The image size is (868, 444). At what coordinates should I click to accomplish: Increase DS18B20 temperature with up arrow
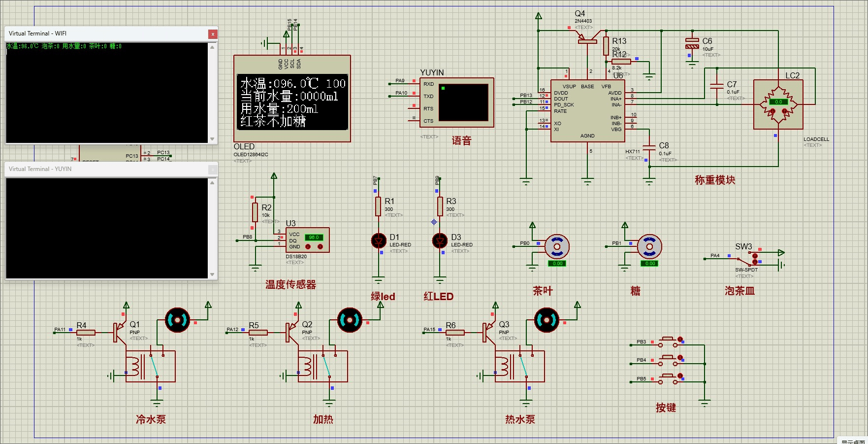[x=320, y=246]
